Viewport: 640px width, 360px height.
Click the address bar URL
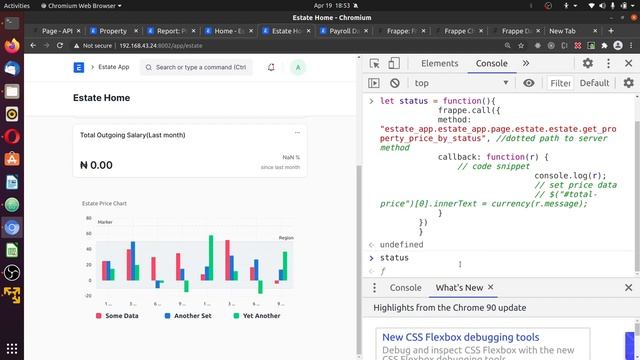click(161, 46)
